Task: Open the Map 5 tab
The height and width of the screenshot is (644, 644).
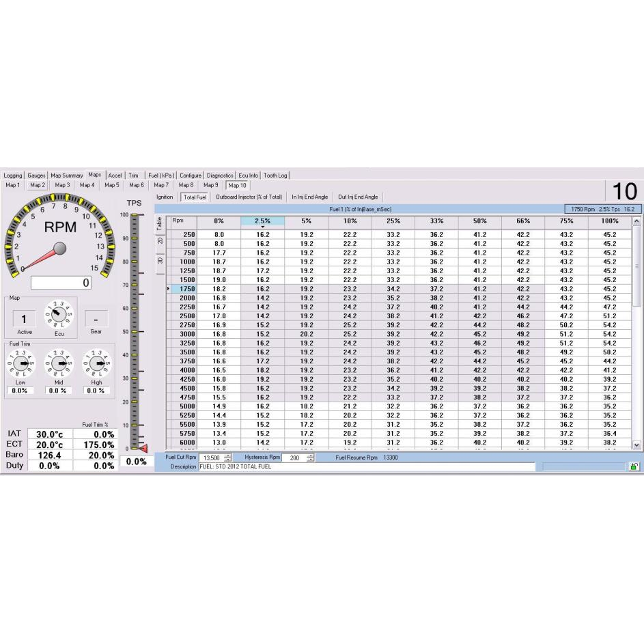Action: click(x=112, y=184)
